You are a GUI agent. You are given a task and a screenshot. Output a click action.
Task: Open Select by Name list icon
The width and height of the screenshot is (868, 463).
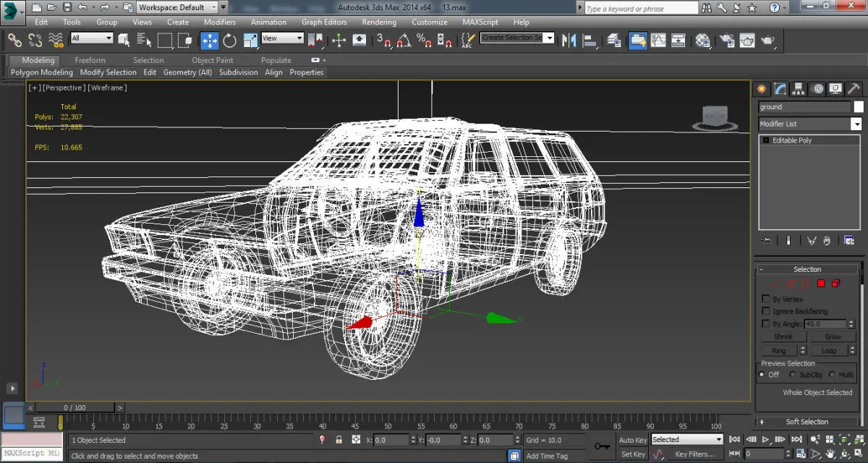(x=144, y=40)
